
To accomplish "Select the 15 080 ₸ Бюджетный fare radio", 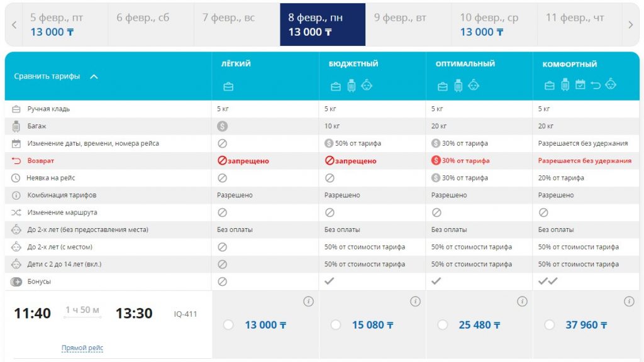I will tap(336, 325).
